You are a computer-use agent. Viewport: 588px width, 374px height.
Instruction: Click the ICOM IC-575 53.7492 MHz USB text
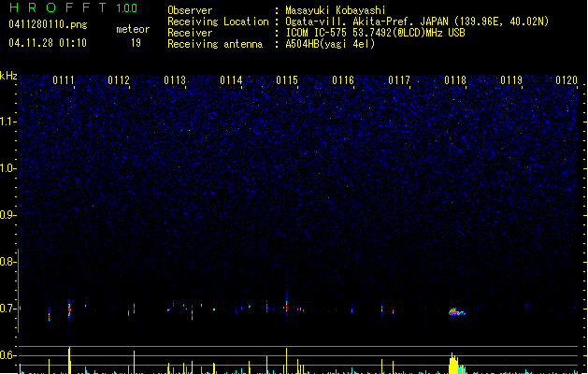[x=375, y=33]
